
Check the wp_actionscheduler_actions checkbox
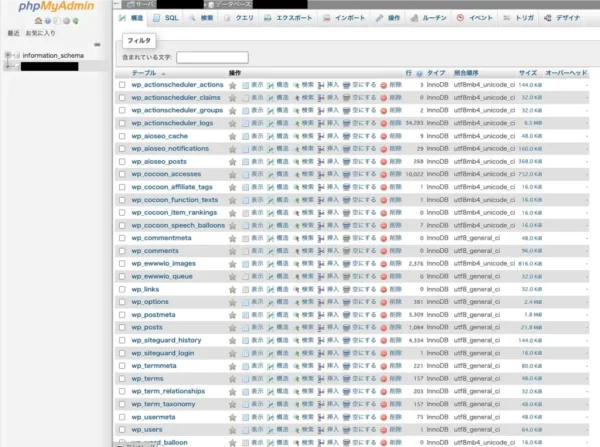pyautogui.click(x=122, y=85)
